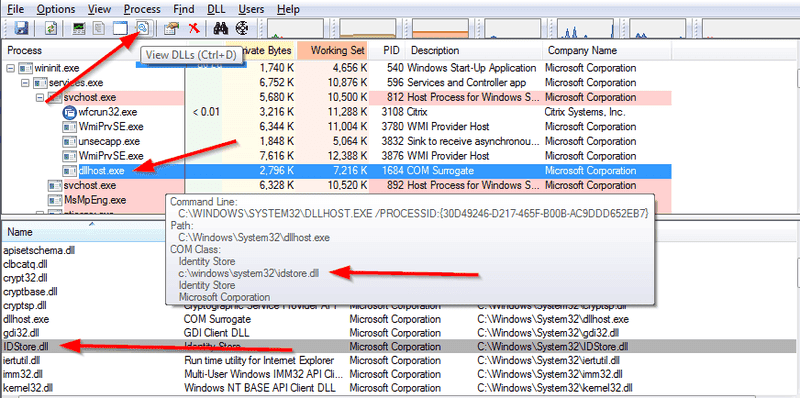Open the View menu

click(x=99, y=9)
